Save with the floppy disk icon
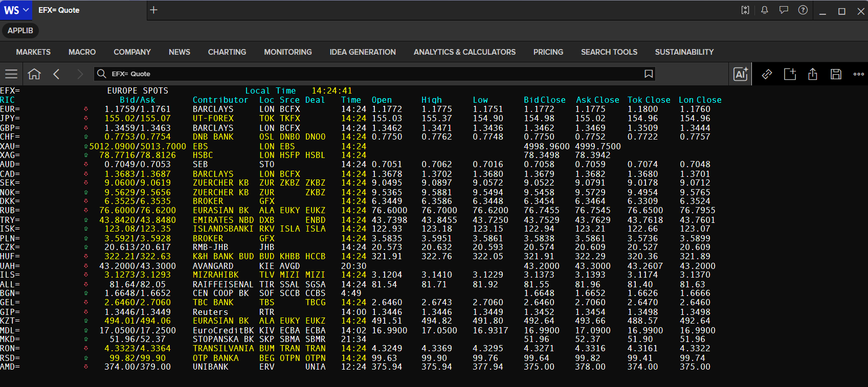The height and width of the screenshot is (387, 868). point(836,74)
